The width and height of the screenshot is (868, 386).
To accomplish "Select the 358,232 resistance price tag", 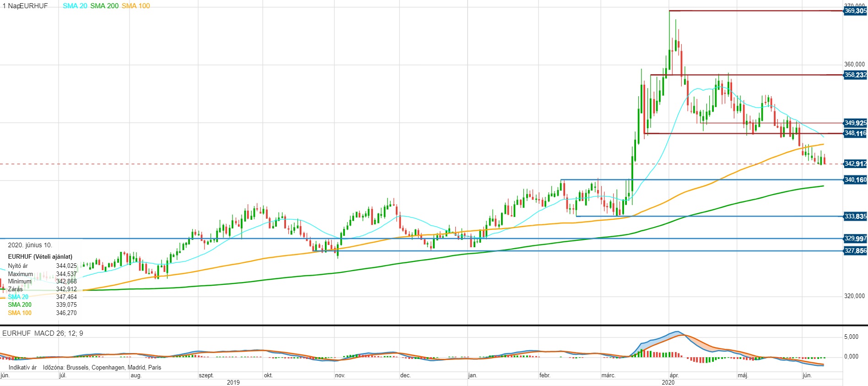I will 855,75.
